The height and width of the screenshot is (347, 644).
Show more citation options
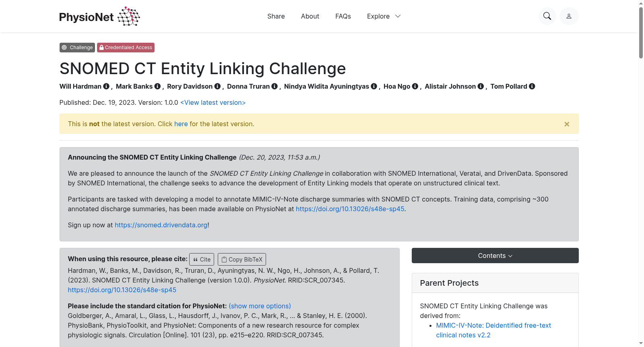(x=260, y=306)
